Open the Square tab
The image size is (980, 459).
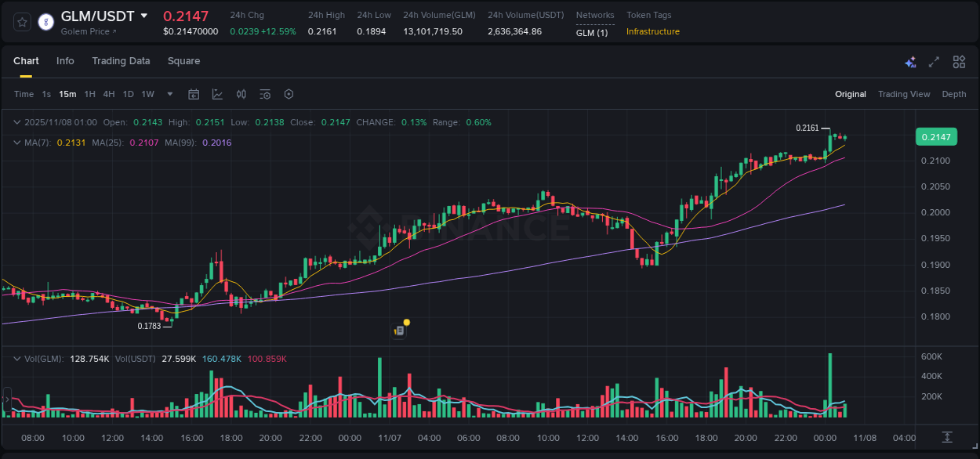pos(183,61)
